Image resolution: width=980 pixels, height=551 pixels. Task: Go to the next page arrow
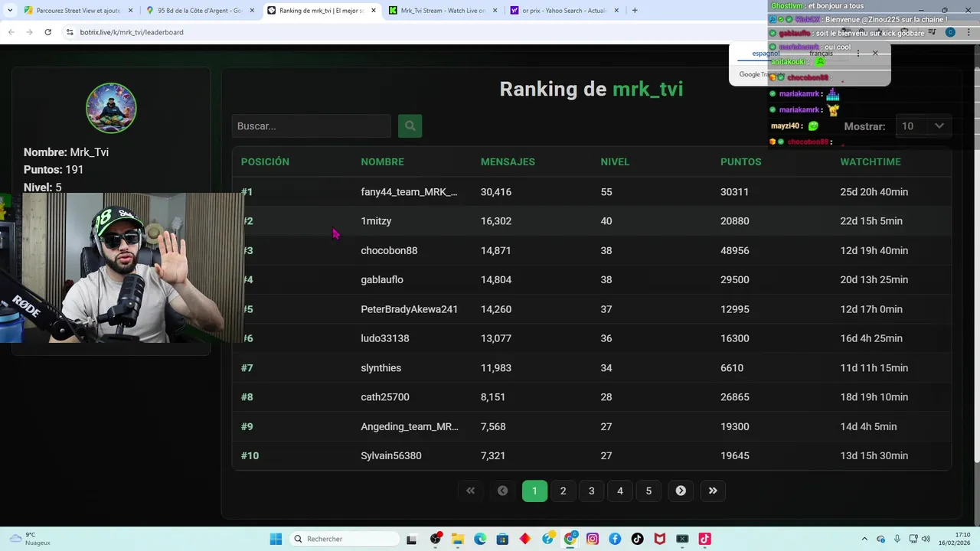[x=681, y=491]
